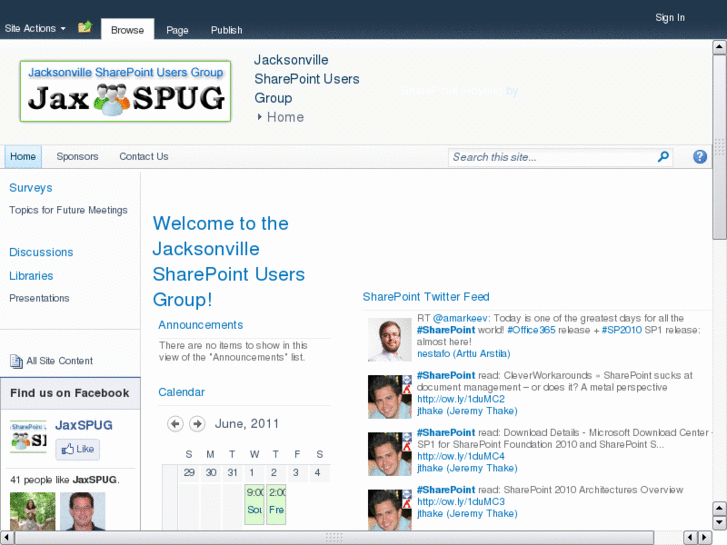Open the 9:00 calendar event on Wednesday
Viewport: 727px width, 545px height.
coord(255,504)
